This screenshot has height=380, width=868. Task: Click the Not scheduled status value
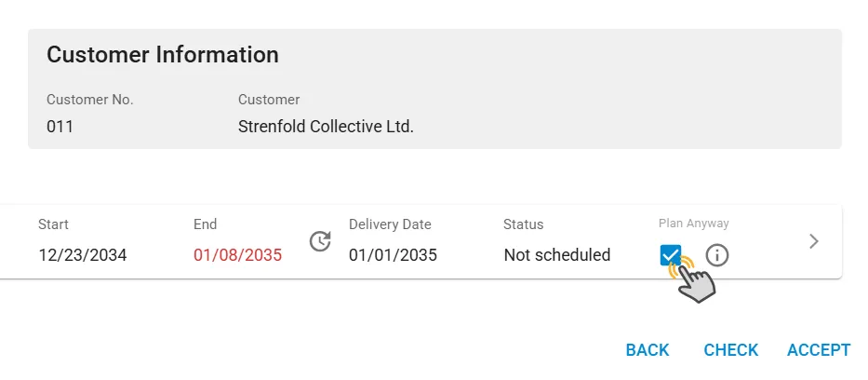[557, 255]
